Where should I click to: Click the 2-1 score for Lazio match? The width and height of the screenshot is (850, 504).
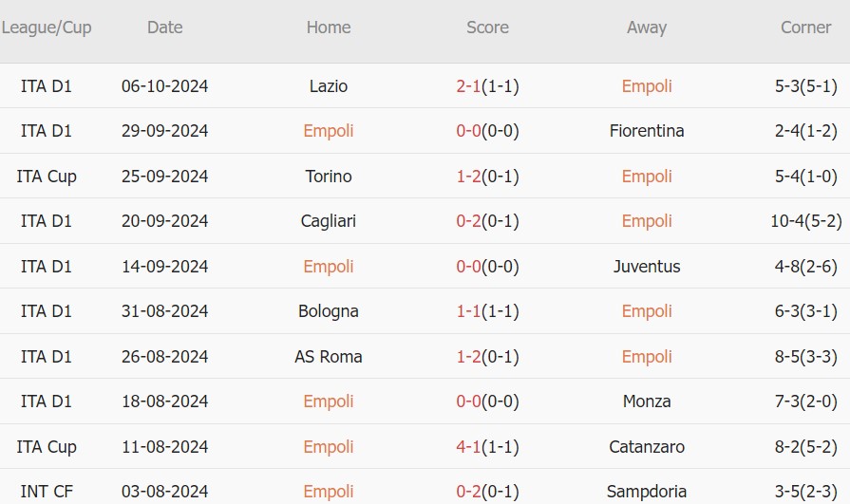(x=469, y=86)
